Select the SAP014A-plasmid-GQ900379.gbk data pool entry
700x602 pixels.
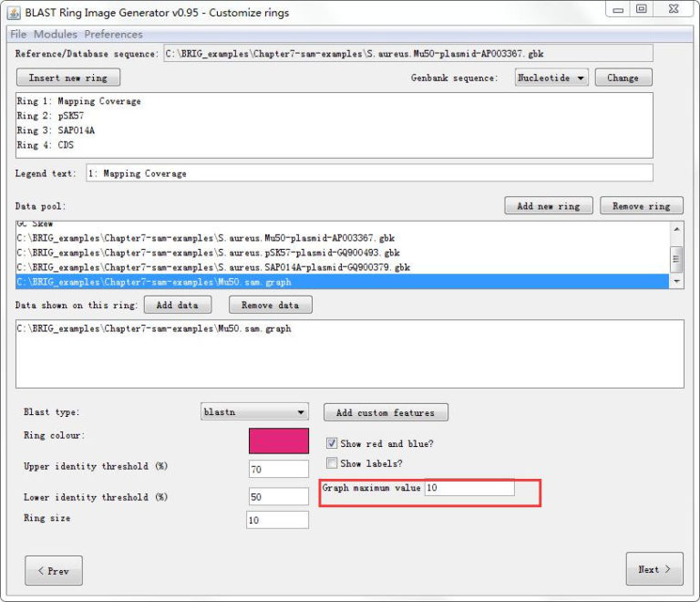(342, 267)
